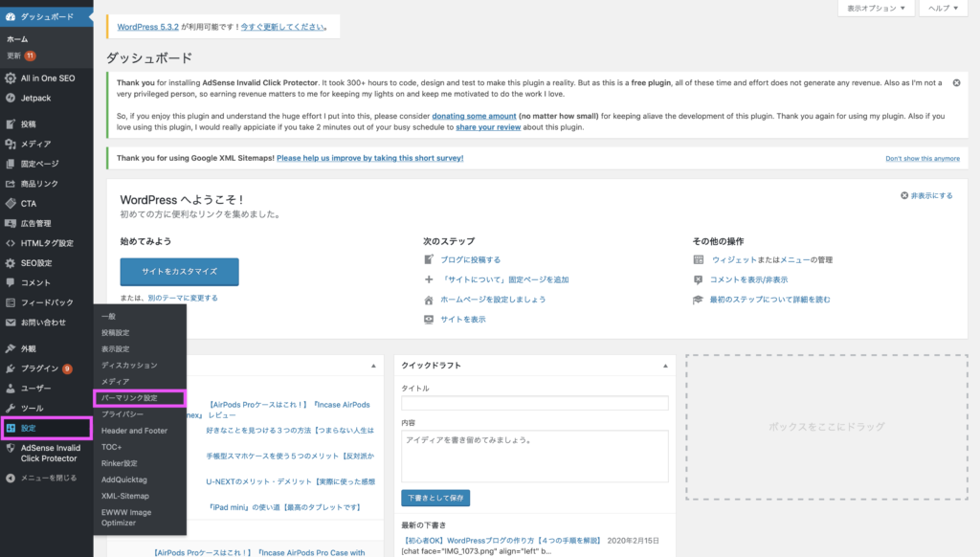The height and width of the screenshot is (557, 980).
Task: Click the メディア icon in sidebar
Action: 10,144
